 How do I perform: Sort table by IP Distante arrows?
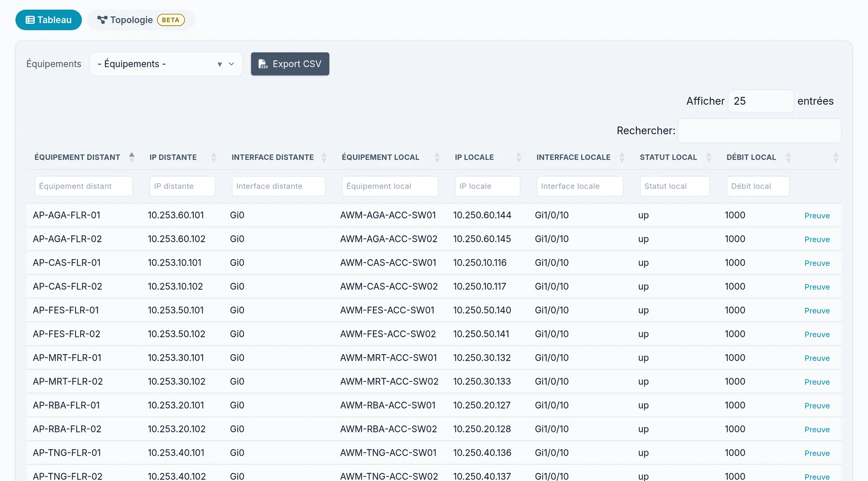click(214, 157)
